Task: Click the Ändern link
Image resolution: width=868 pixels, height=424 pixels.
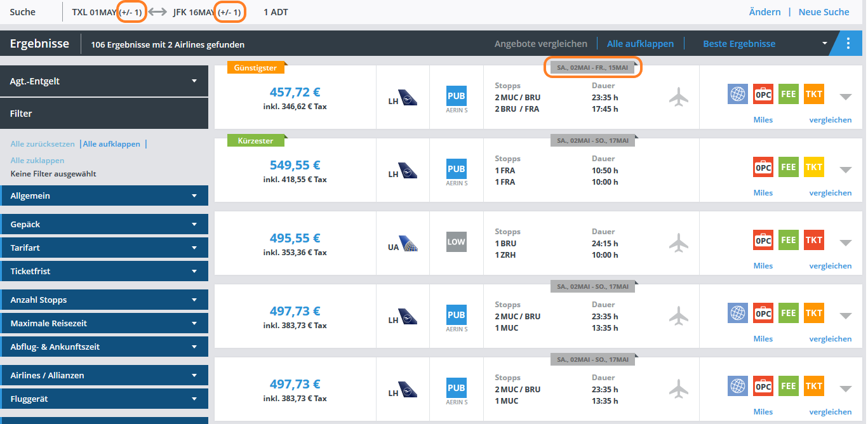Action: tap(765, 12)
